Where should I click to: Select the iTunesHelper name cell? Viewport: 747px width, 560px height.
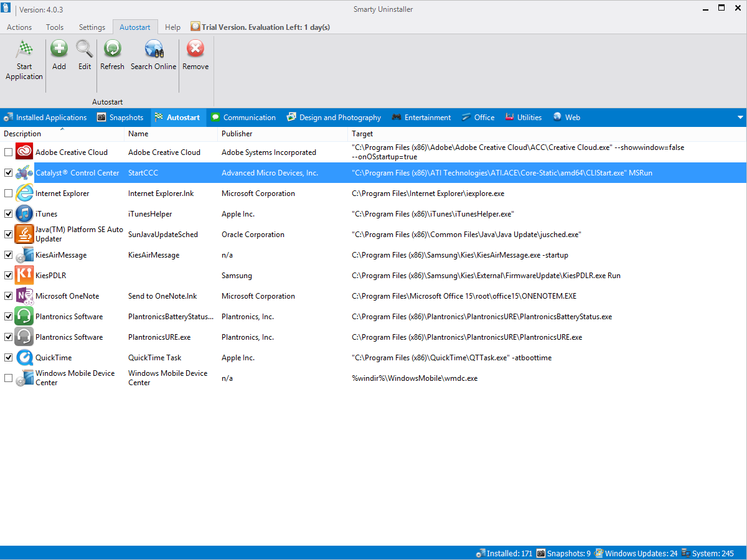(x=150, y=214)
